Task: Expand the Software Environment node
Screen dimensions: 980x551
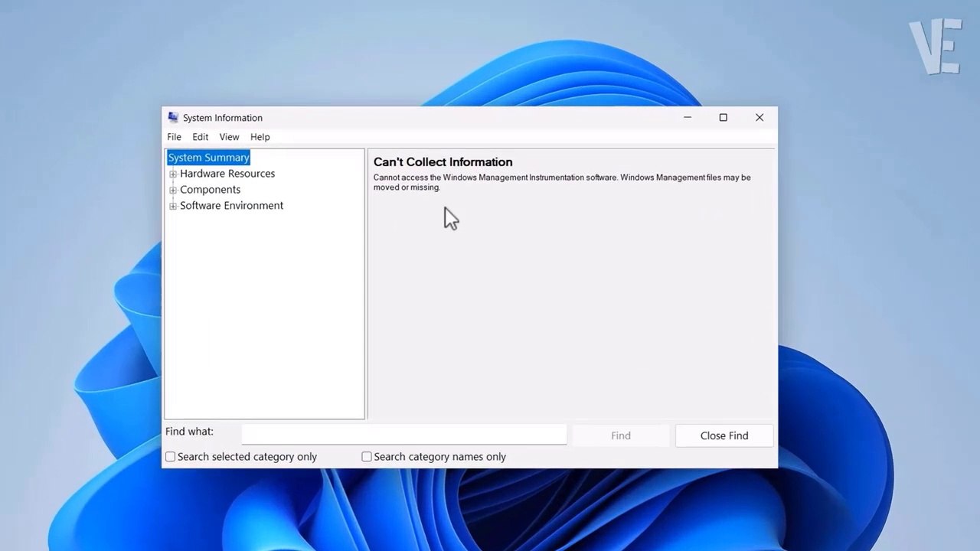Action: coord(173,206)
